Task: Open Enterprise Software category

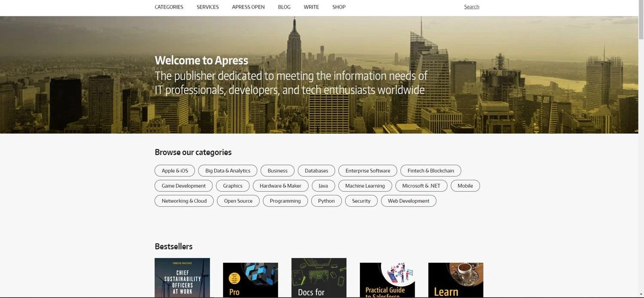Action: pyautogui.click(x=368, y=170)
